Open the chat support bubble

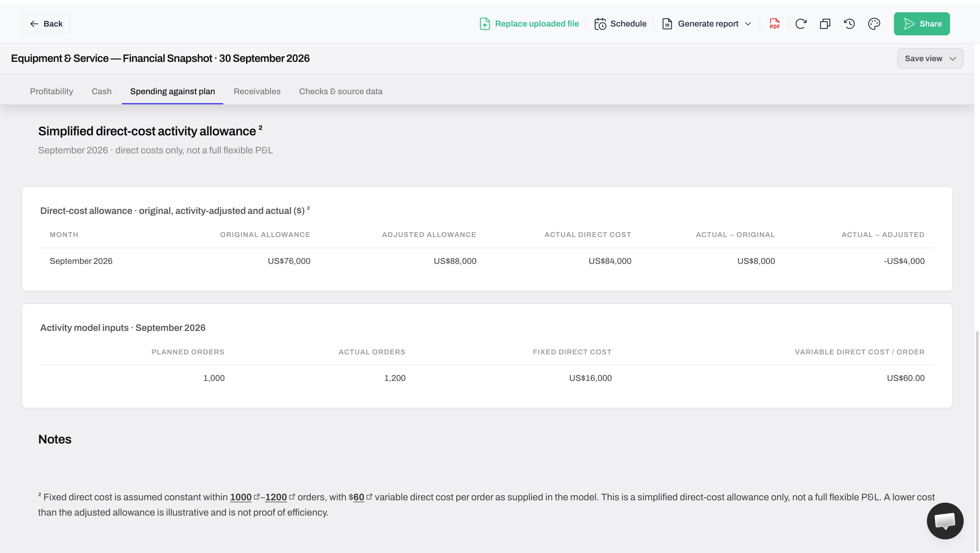pos(945,521)
